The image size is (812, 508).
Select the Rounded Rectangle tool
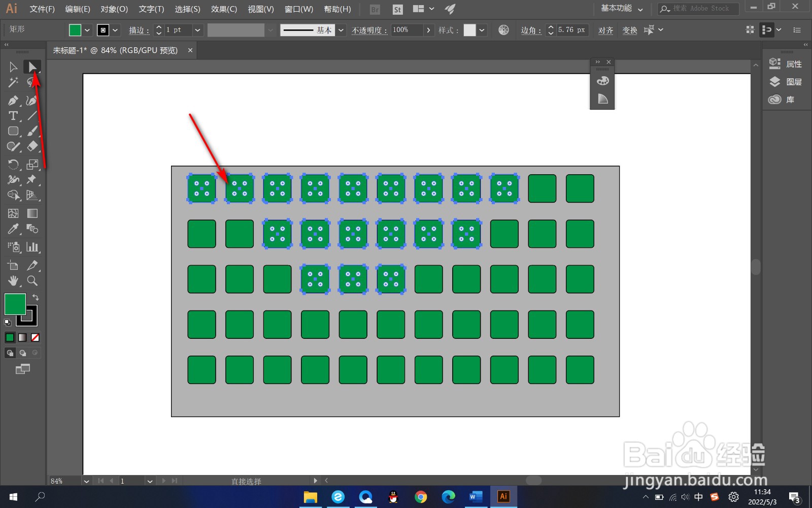pos(13,131)
